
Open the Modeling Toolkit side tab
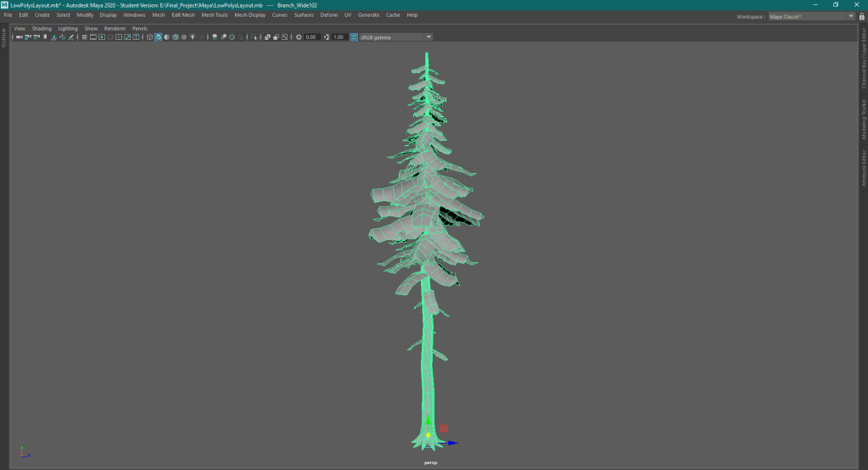click(x=864, y=119)
